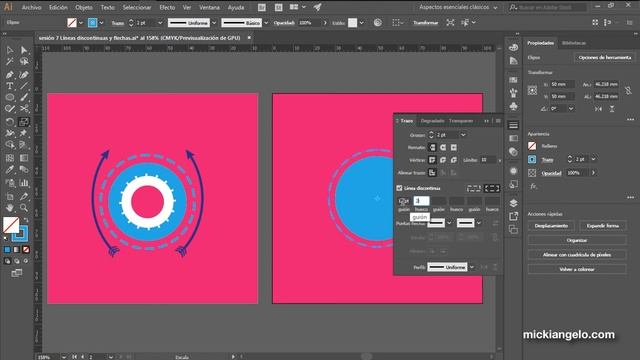Click the Volver a colorear button
Viewport: 640px width, 360px height.
(577, 269)
